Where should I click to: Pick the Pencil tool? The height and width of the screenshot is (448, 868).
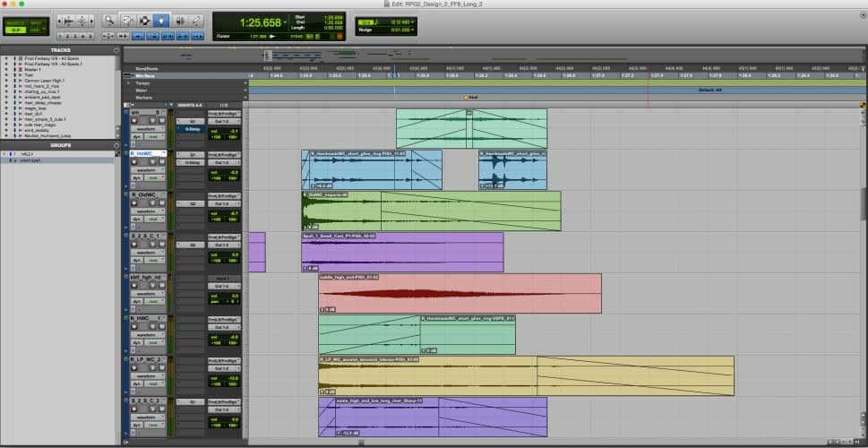(x=195, y=19)
